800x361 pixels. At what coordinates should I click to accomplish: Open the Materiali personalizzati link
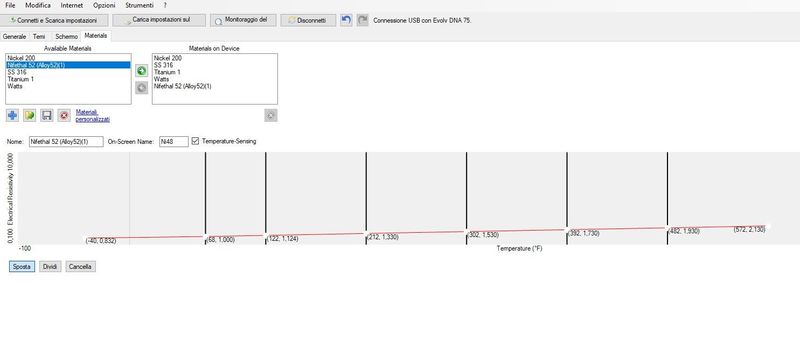point(93,116)
